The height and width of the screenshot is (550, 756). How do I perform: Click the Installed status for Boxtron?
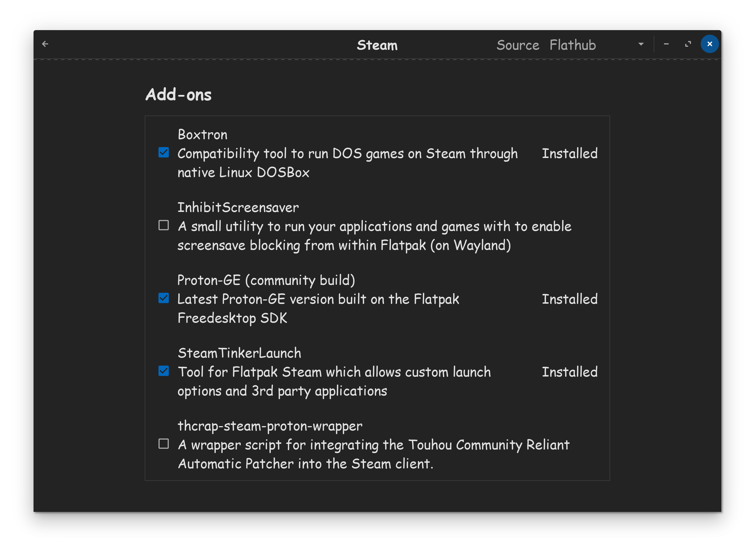[x=569, y=153]
